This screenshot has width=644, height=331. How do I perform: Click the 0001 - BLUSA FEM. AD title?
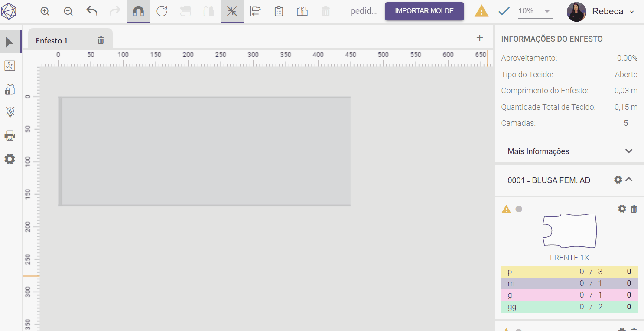click(549, 180)
